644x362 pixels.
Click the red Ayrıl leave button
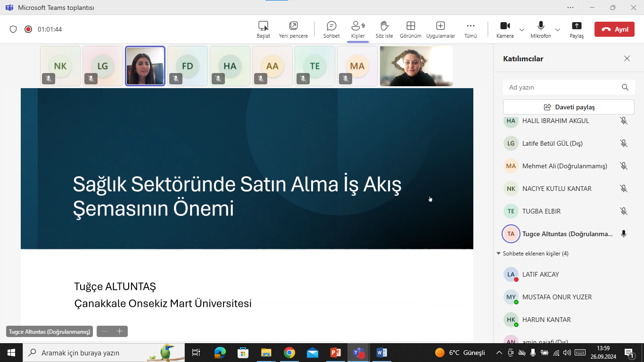614,29
